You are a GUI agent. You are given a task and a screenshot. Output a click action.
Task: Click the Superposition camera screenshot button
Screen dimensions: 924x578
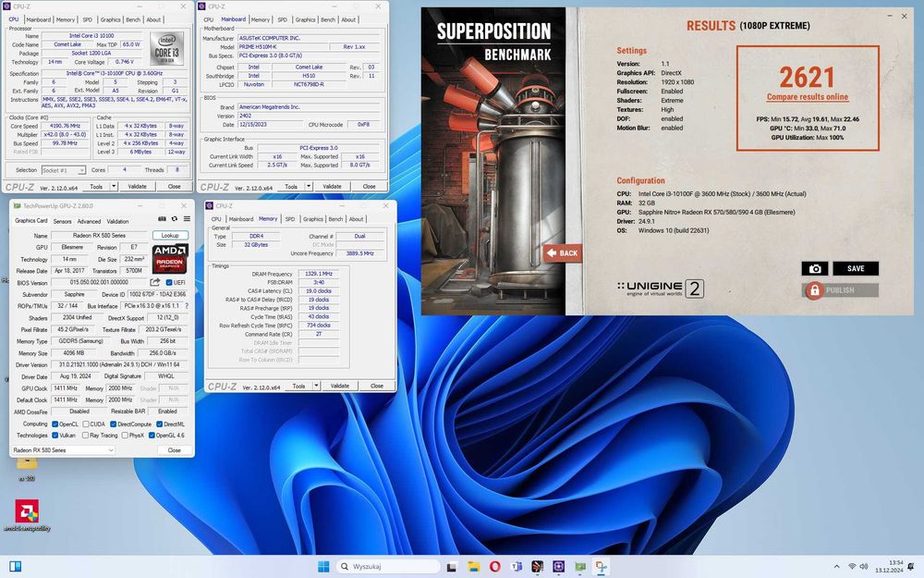tap(815, 268)
